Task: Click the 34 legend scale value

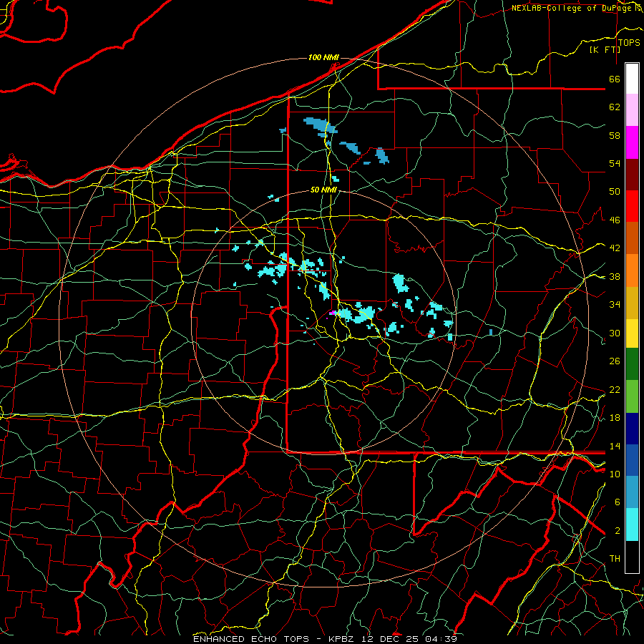Action: click(615, 305)
